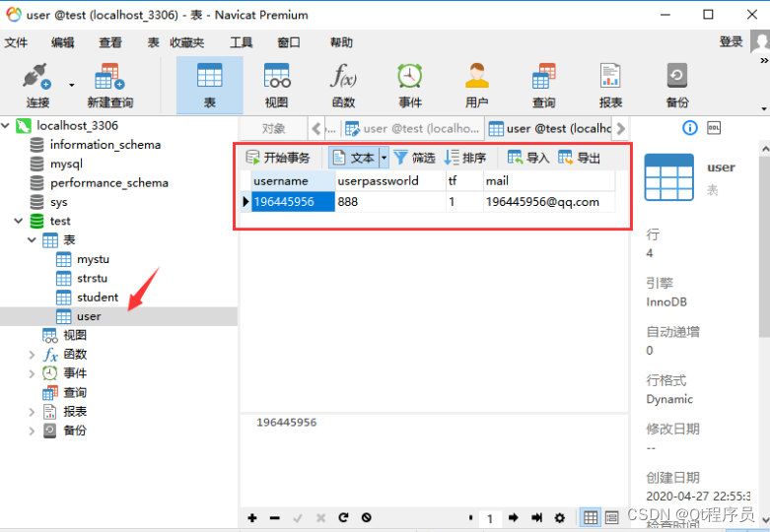Click 开始事务 begin transaction button
The width and height of the screenshot is (770, 532).
click(x=278, y=158)
